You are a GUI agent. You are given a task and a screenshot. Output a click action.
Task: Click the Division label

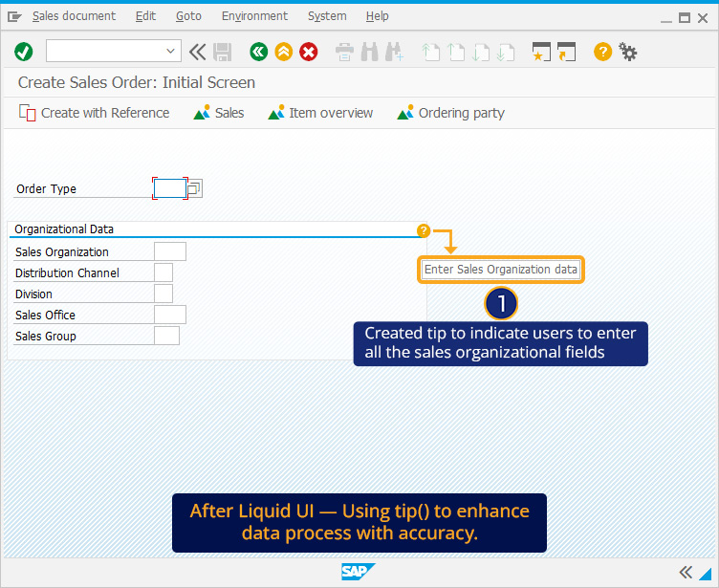coord(33,294)
